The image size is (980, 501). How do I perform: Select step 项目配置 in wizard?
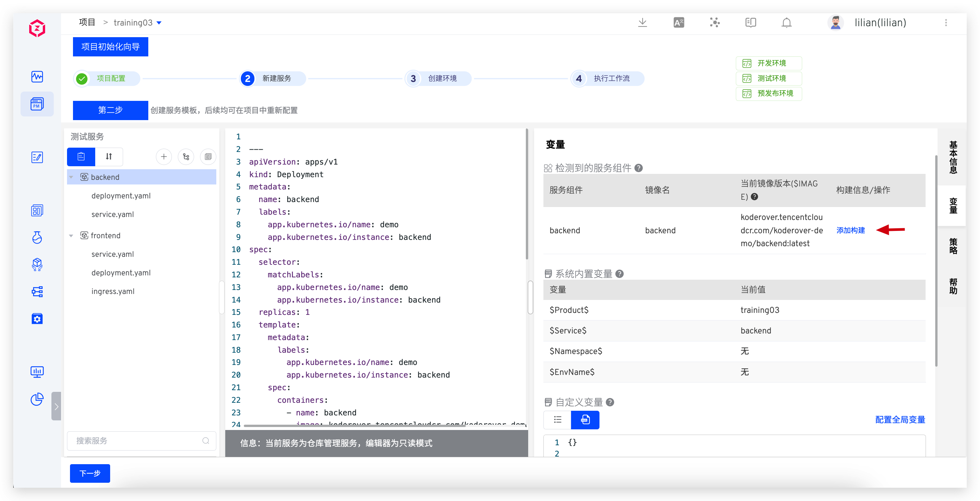(107, 78)
